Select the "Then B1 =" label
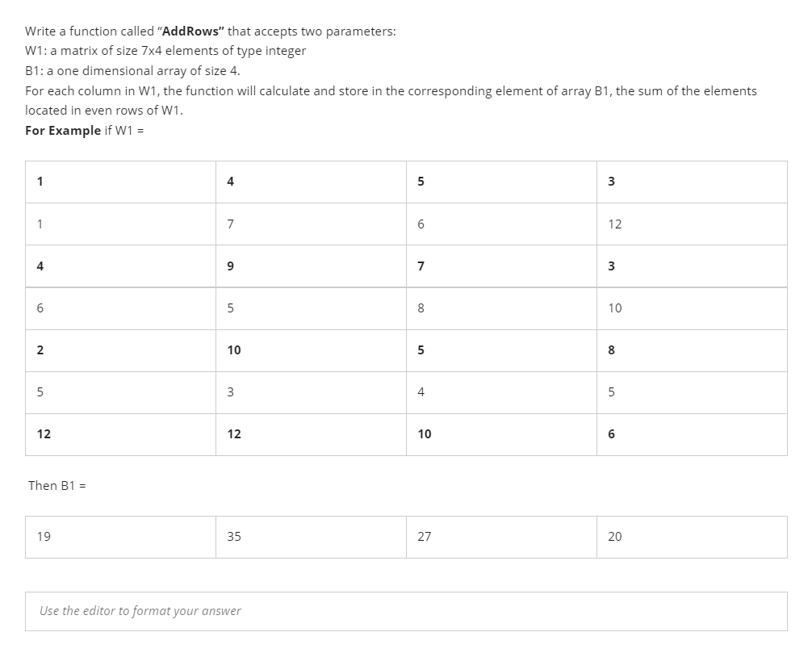The image size is (812, 653). coord(56,485)
